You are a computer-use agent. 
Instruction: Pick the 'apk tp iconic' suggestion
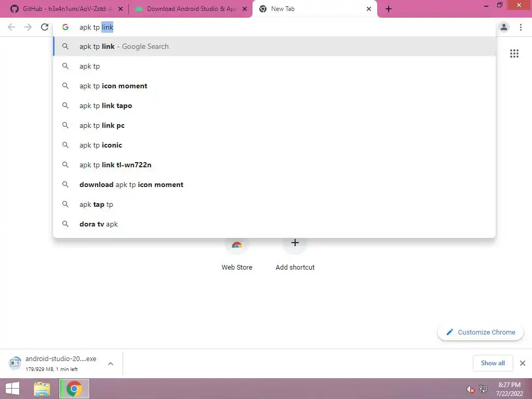click(x=274, y=145)
